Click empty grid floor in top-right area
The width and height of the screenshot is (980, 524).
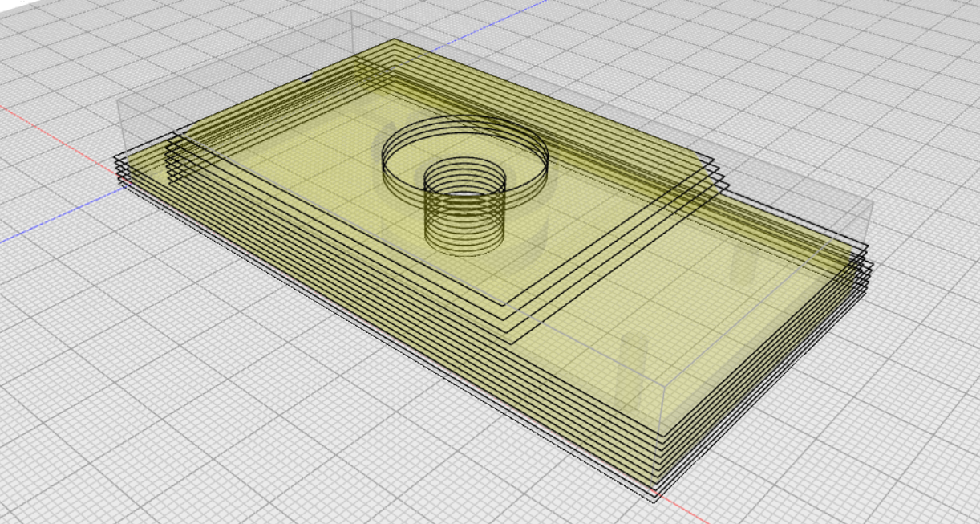tap(842, 80)
